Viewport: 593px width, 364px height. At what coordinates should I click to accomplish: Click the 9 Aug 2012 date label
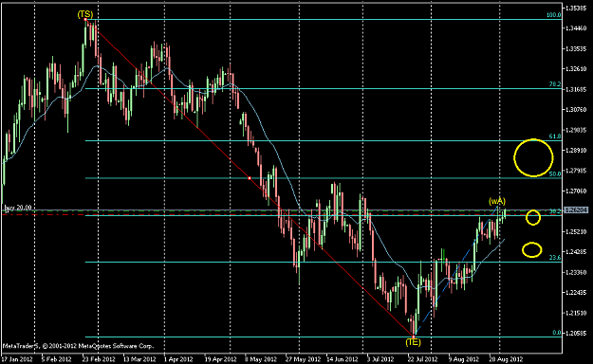coord(464,359)
